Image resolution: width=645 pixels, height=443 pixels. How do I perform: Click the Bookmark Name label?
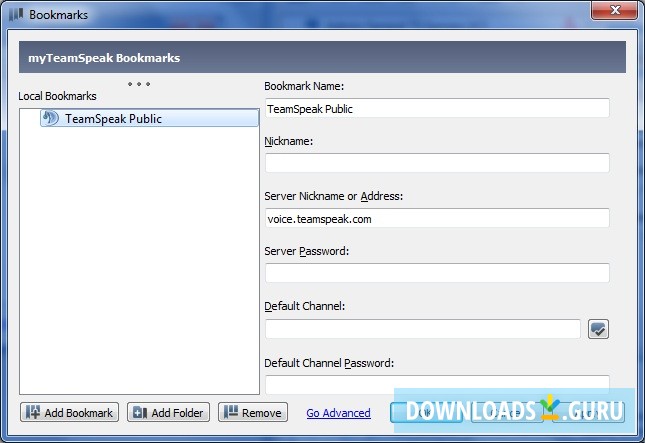304,86
